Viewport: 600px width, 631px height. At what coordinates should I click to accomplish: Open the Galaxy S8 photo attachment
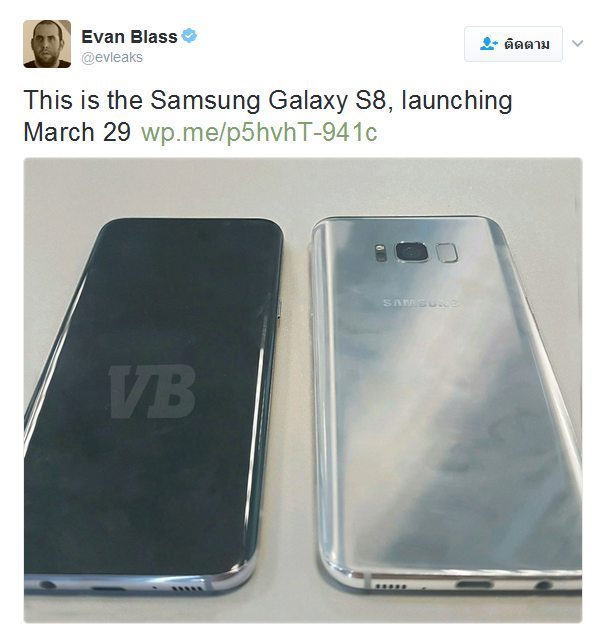(303, 390)
